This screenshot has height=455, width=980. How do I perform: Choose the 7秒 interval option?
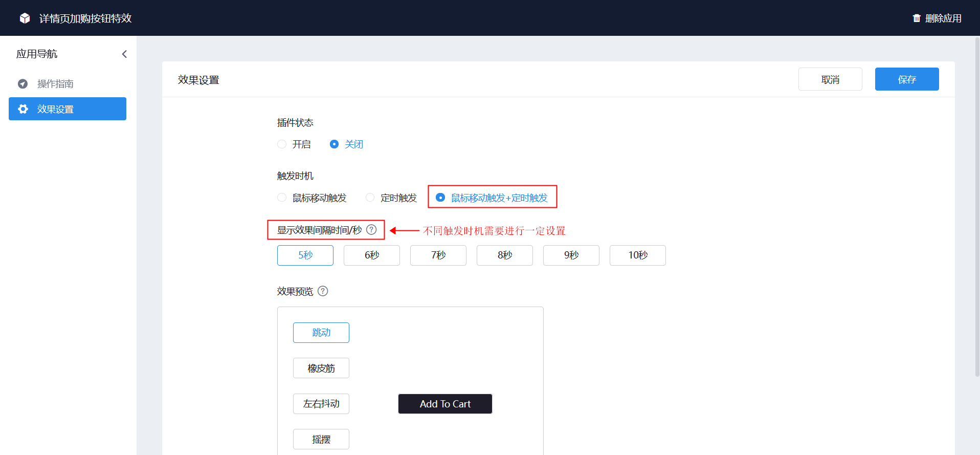[x=438, y=255]
